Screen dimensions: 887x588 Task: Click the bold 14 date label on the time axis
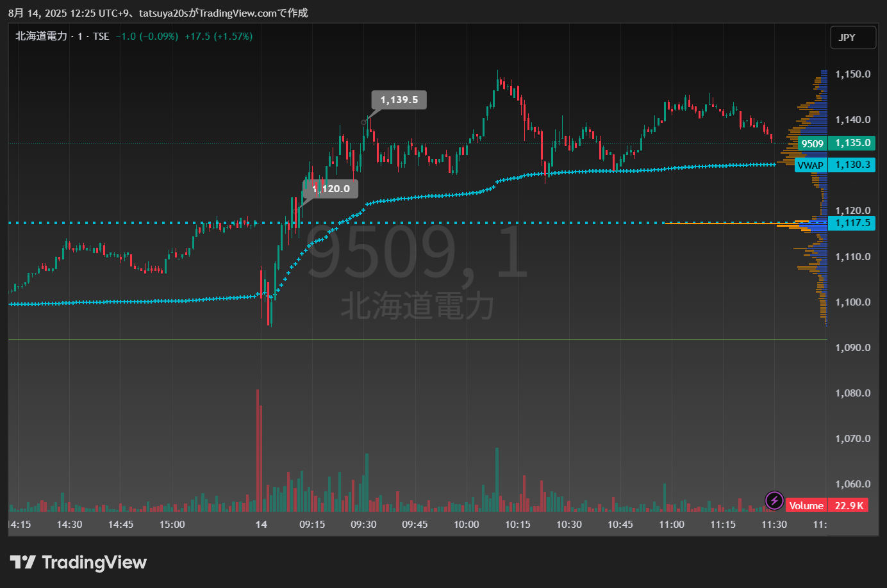click(x=261, y=525)
